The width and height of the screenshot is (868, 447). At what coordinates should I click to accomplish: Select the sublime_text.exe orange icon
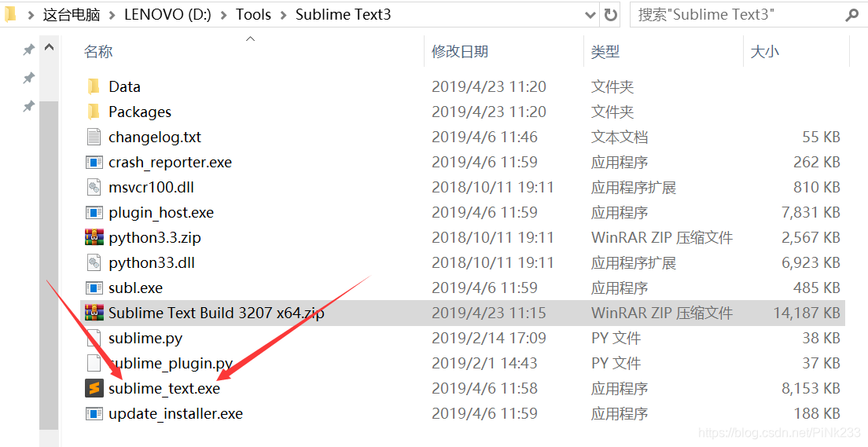pyautogui.click(x=94, y=388)
